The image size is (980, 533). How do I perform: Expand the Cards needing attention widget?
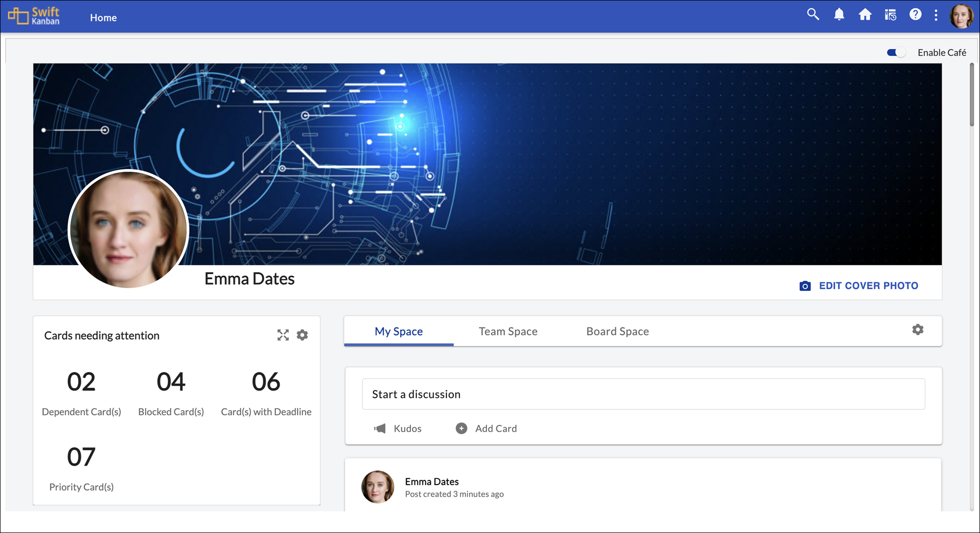click(x=283, y=335)
